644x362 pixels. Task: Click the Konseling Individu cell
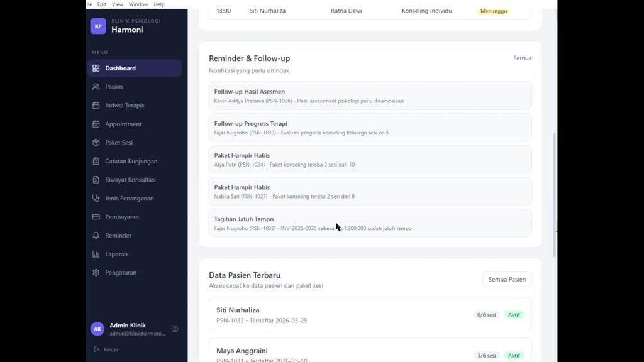point(427,11)
